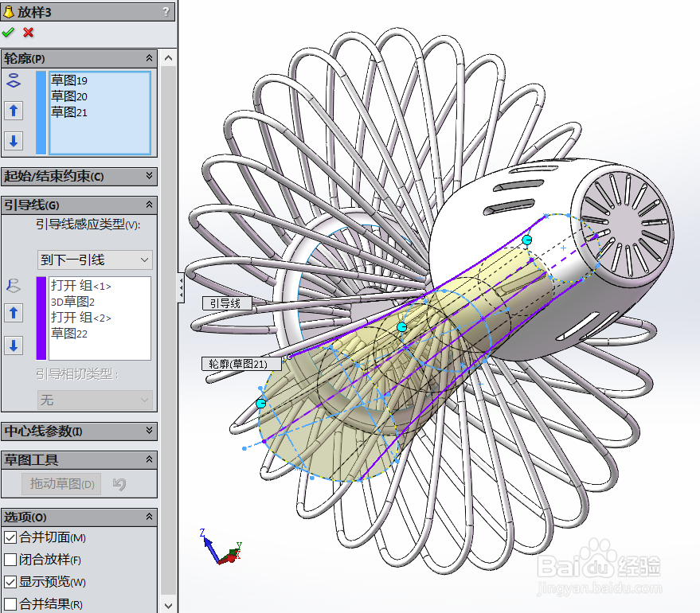
Task: Open the 到下一引线 dropdown
Action: click(95, 260)
